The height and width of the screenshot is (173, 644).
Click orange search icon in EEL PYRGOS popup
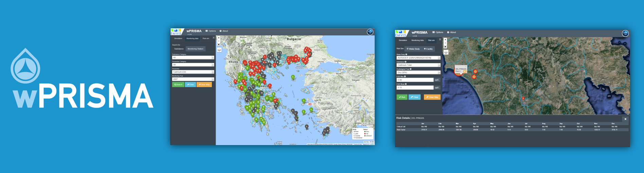pos(465,72)
